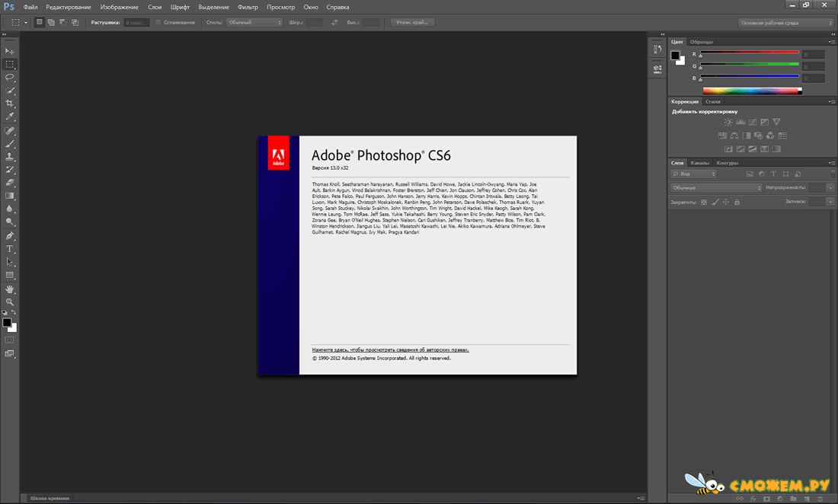This screenshot has height=504, width=838.
Task: Open the History panel icon
Action: 657,49
